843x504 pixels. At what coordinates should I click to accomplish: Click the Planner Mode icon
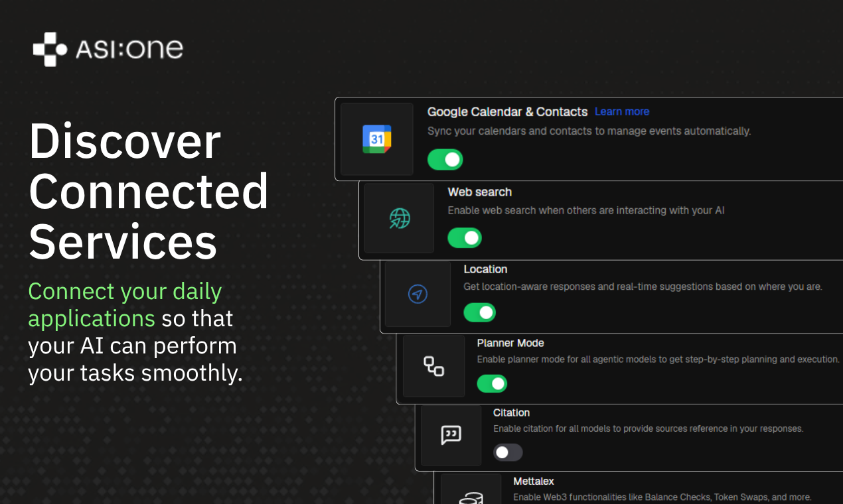click(434, 366)
